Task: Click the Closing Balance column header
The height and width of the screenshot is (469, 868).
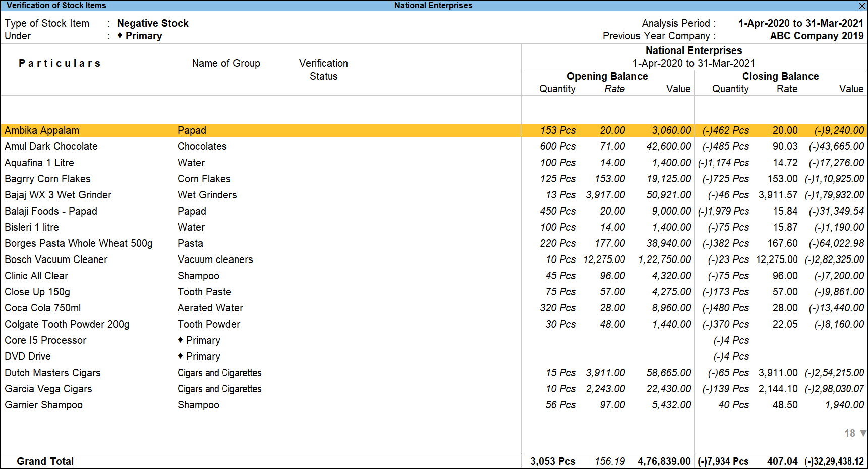Action: point(780,76)
